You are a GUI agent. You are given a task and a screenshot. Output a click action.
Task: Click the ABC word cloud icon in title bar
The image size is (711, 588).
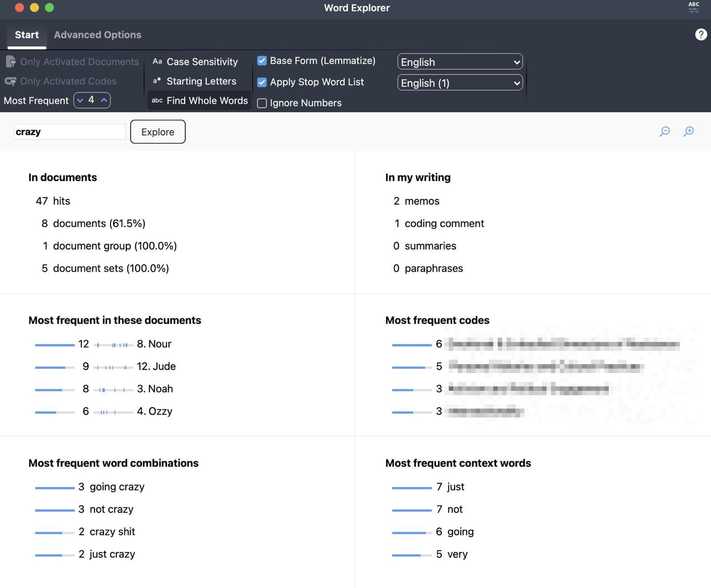click(x=694, y=7)
